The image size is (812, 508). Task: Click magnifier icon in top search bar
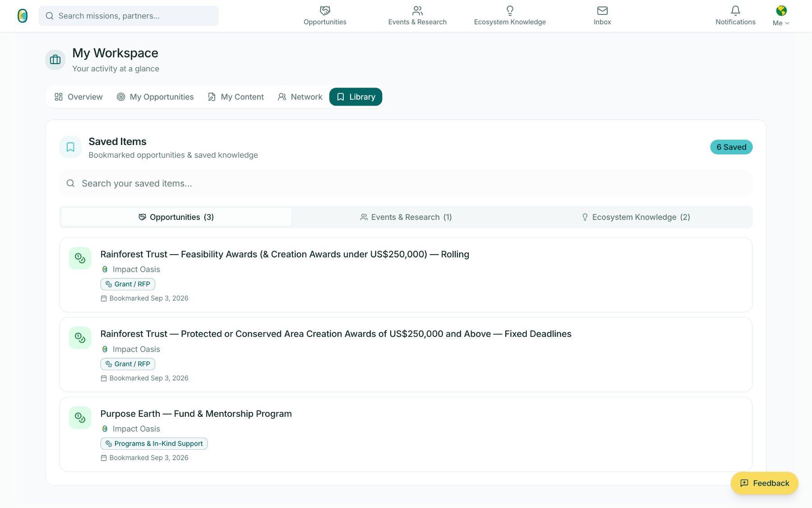coord(50,16)
